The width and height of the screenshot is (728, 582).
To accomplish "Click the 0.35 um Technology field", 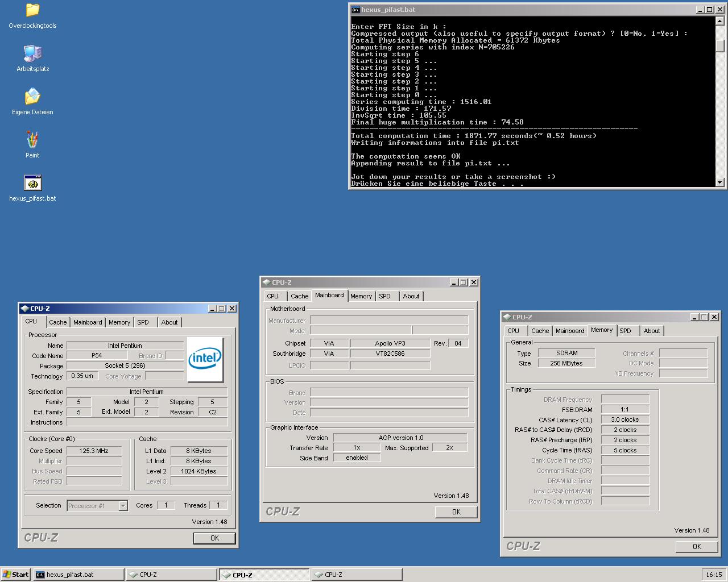I will [x=82, y=376].
